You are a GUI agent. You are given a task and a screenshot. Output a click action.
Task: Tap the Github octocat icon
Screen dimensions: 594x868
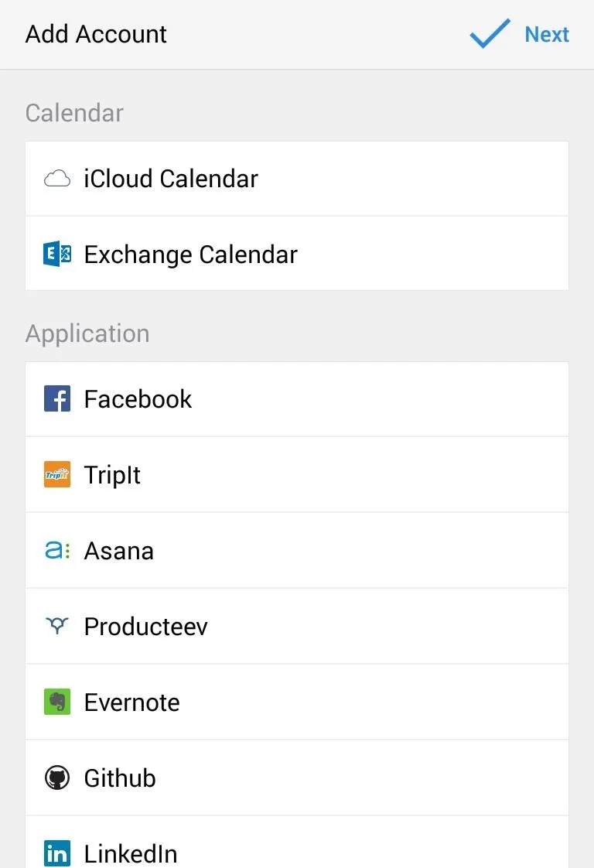(x=57, y=777)
